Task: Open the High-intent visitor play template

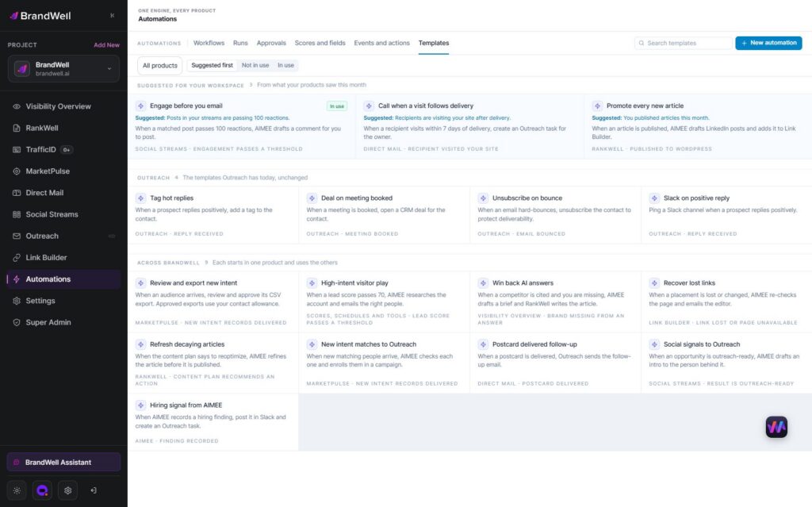Action: (385, 302)
